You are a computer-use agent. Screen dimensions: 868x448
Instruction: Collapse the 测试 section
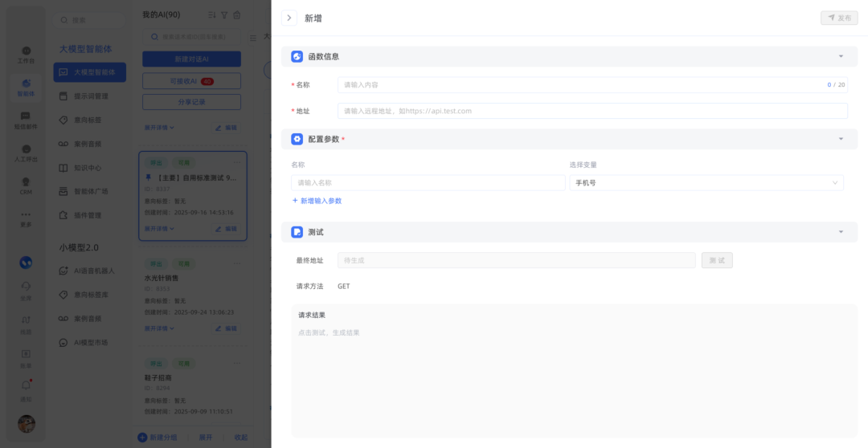point(841,232)
